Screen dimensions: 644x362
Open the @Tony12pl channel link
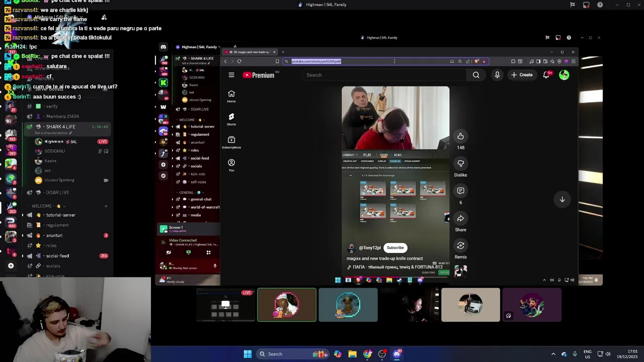[x=370, y=248]
